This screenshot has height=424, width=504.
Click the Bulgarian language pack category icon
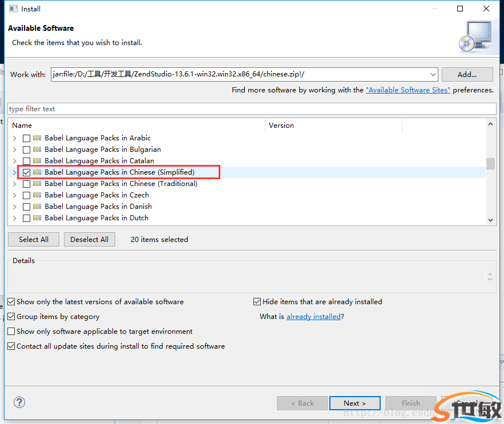click(37, 150)
